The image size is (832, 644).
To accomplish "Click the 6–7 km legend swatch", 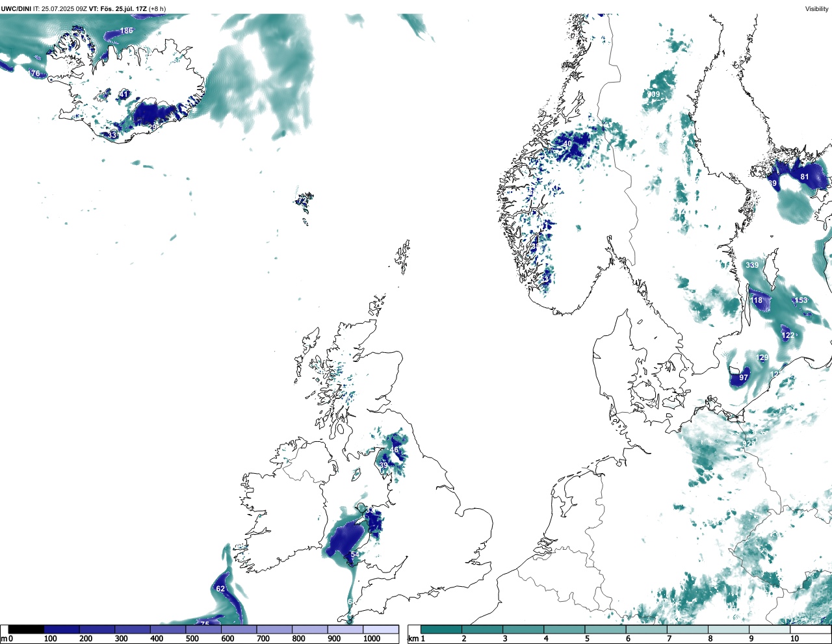I will pos(646,629).
